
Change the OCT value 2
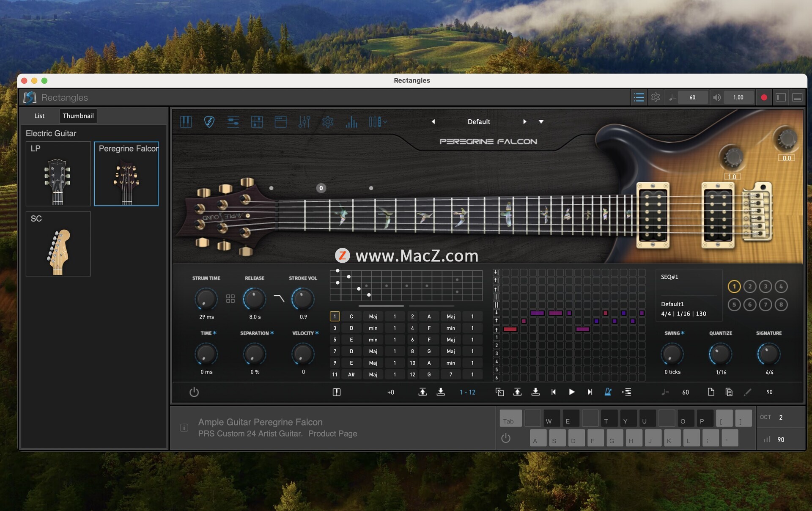point(781,417)
